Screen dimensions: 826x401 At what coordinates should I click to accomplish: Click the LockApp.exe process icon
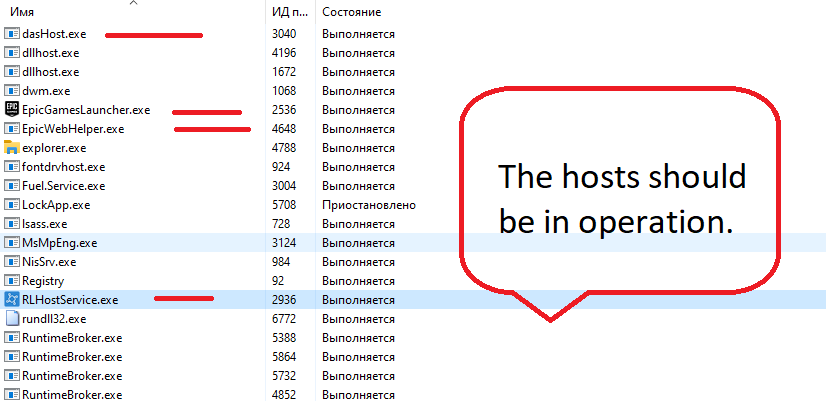click(x=12, y=205)
